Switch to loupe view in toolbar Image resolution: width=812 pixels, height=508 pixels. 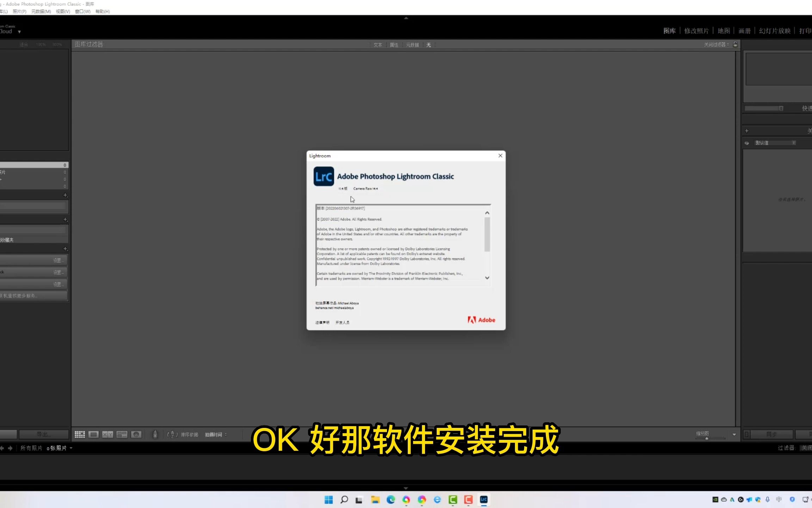93,435
